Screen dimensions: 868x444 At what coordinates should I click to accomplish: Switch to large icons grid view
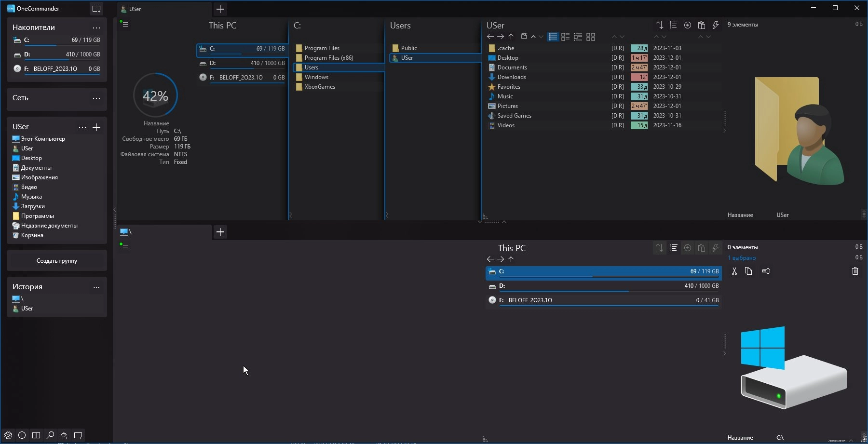click(591, 37)
